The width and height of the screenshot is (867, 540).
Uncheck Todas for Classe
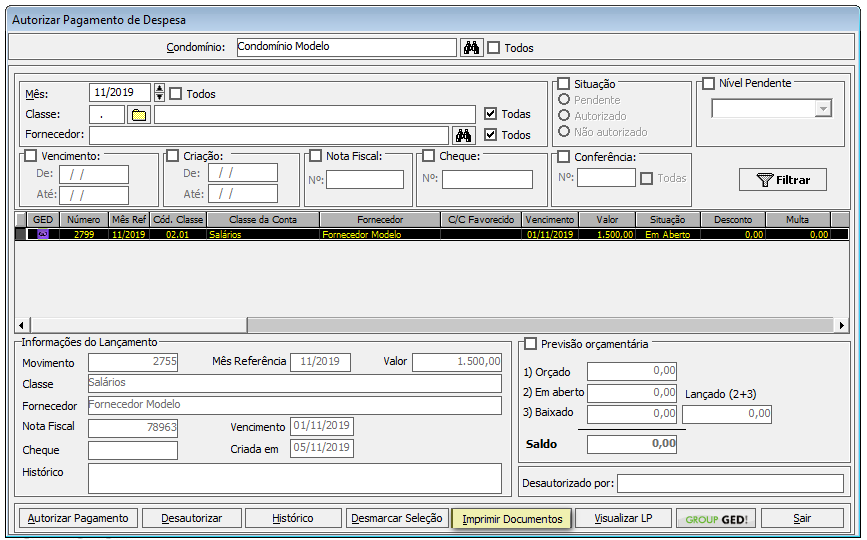(490, 114)
